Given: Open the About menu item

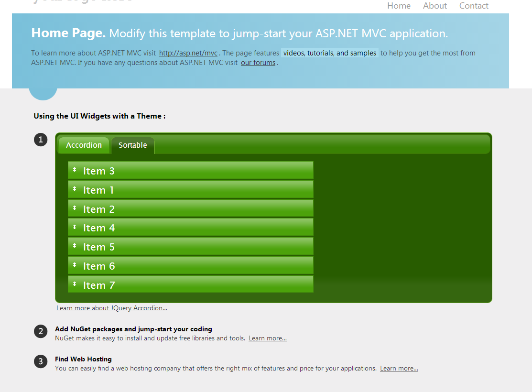Looking at the screenshot, I should coord(434,6).
